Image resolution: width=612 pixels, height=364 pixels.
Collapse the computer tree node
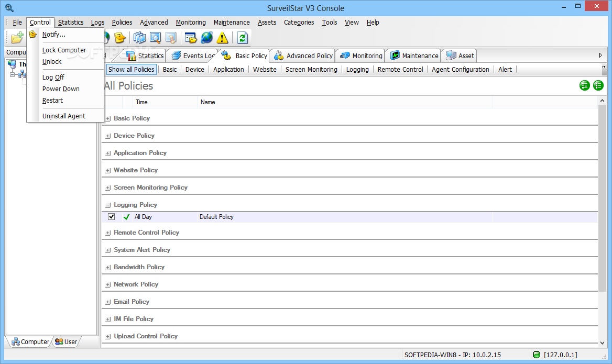(13, 74)
